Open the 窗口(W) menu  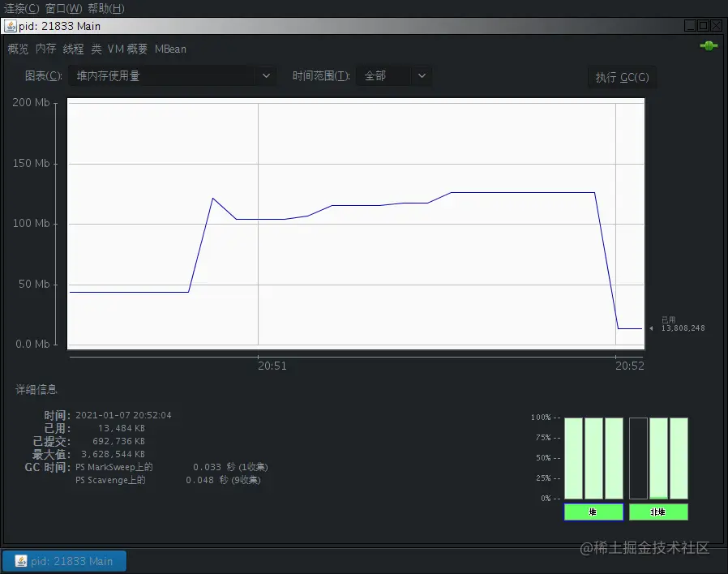63,8
